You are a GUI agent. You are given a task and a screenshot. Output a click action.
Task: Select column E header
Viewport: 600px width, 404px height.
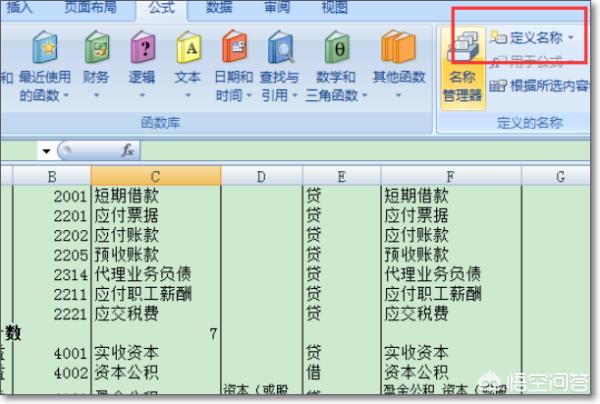pyautogui.click(x=342, y=176)
